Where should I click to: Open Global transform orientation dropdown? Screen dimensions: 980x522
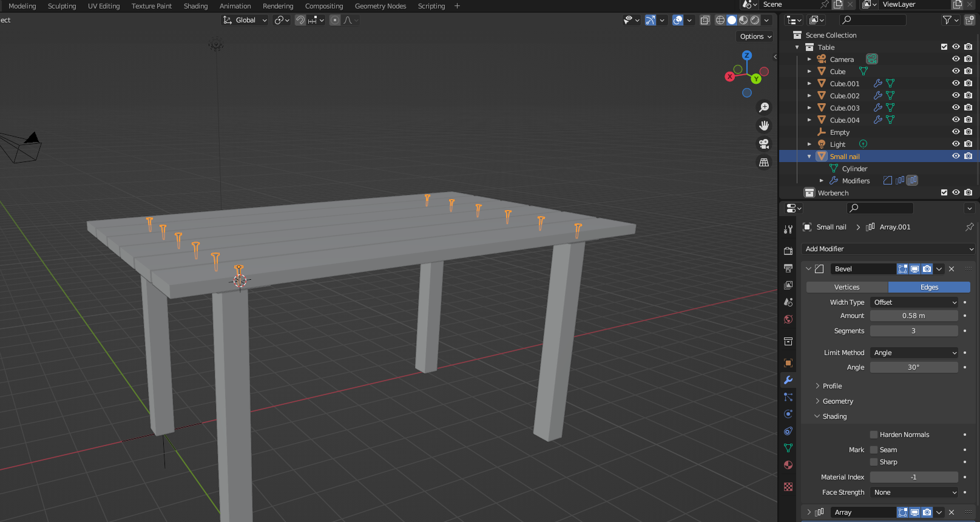point(245,20)
